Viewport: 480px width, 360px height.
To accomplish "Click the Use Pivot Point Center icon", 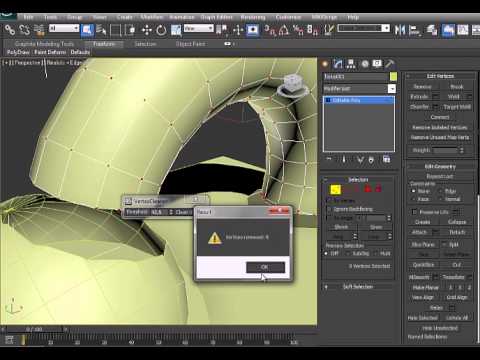I will tap(221, 30).
